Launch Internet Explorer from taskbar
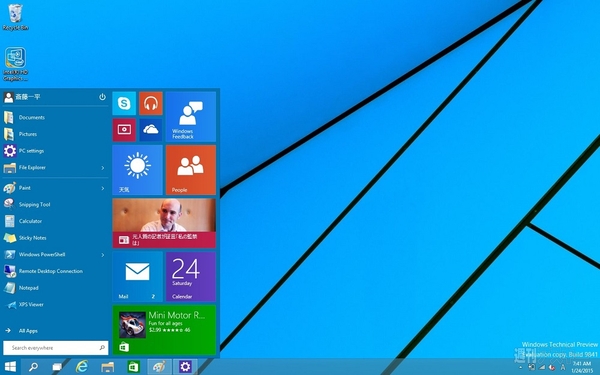Screen dimensions: 600x375 (82, 367)
